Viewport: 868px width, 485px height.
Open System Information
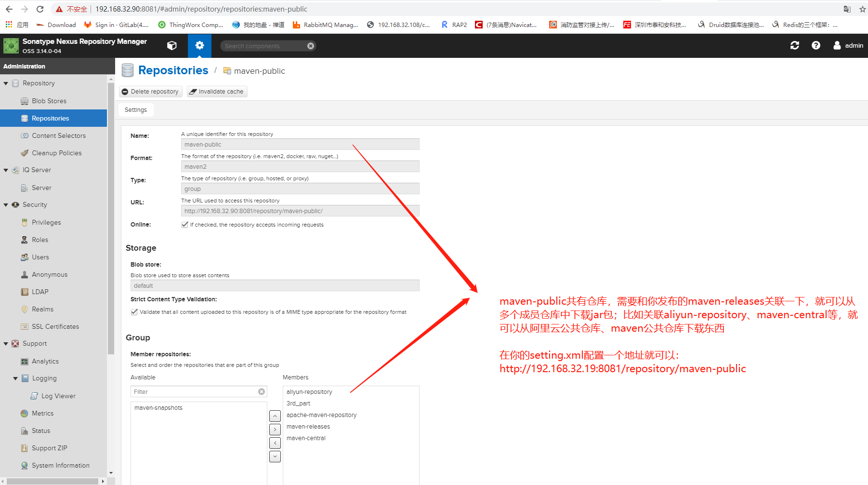pos(60,465)
